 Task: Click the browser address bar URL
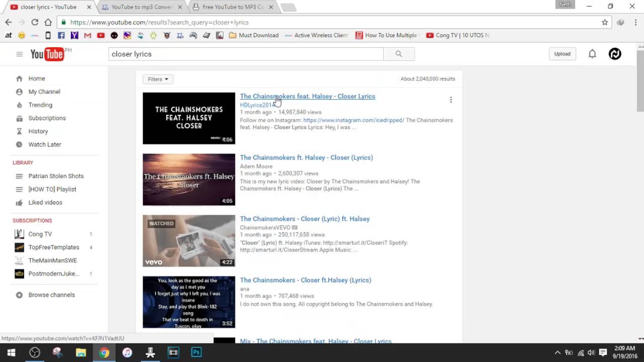[x=159, y=22]
